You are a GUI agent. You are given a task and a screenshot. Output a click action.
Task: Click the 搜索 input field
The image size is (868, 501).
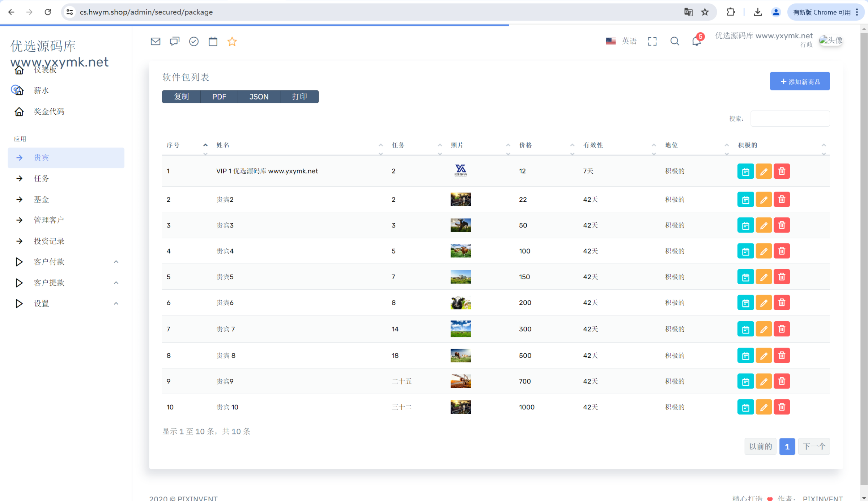click(790, 119)
